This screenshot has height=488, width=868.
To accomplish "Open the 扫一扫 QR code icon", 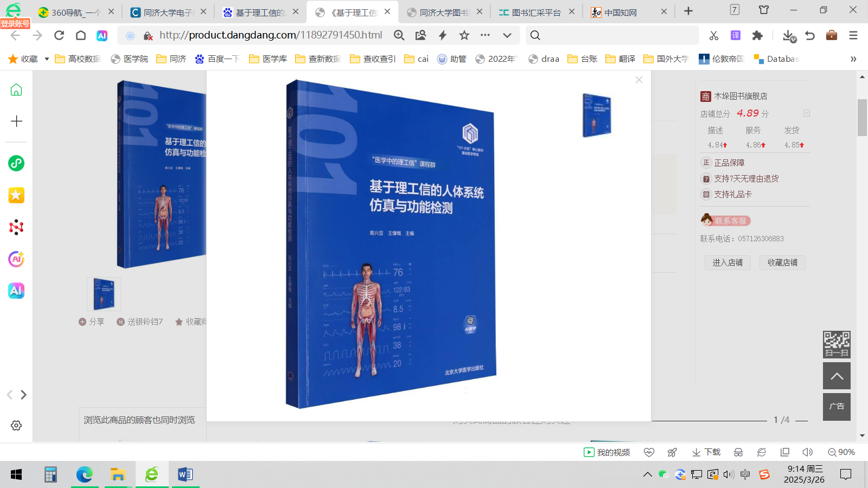I will [x=837, y=344].
